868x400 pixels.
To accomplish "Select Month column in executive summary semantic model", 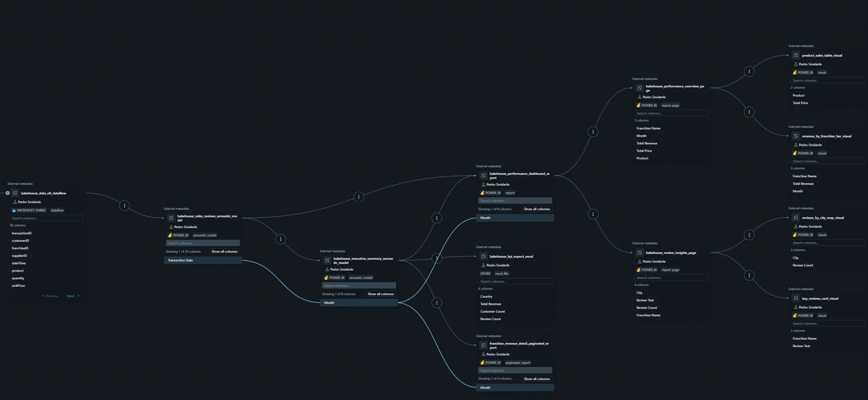I will tap(359, 303).
